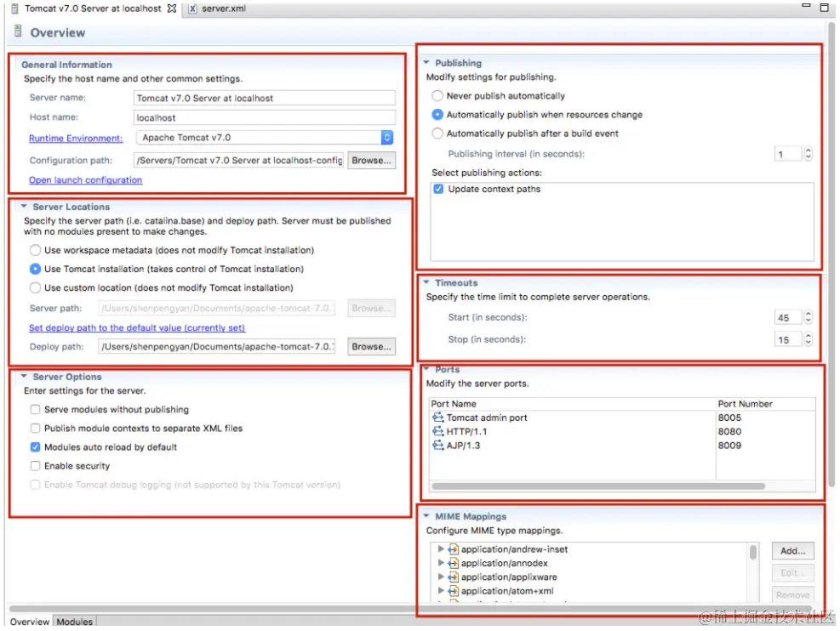840x631 pixels.
Task: Close the Tomcat v7.0 Server editor tab
Action: pyautogui.click(x=171, y=9)
